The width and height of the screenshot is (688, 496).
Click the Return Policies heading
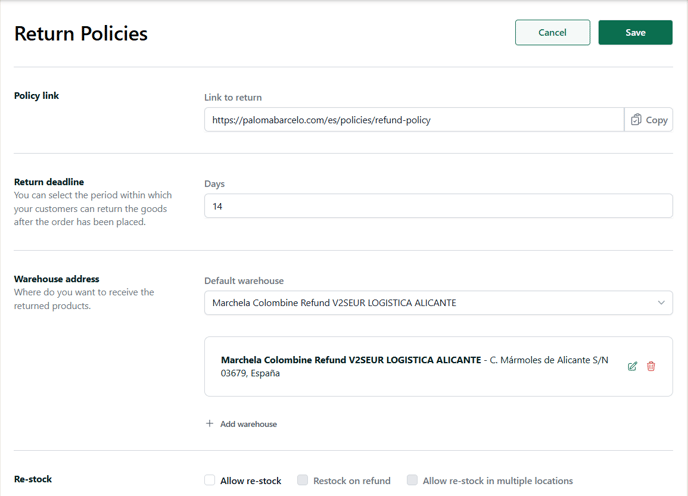pyautogui.click(x=81, y=34)
